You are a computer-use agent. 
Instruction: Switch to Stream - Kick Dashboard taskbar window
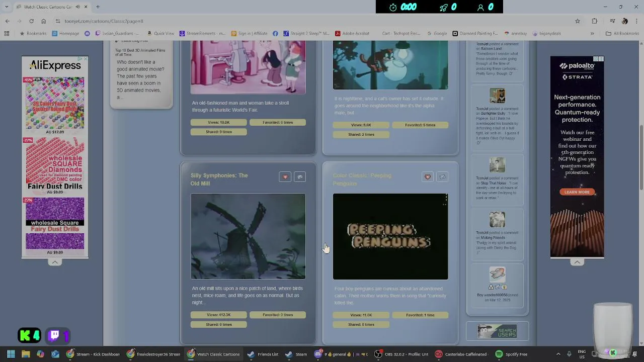click(94, 354)
